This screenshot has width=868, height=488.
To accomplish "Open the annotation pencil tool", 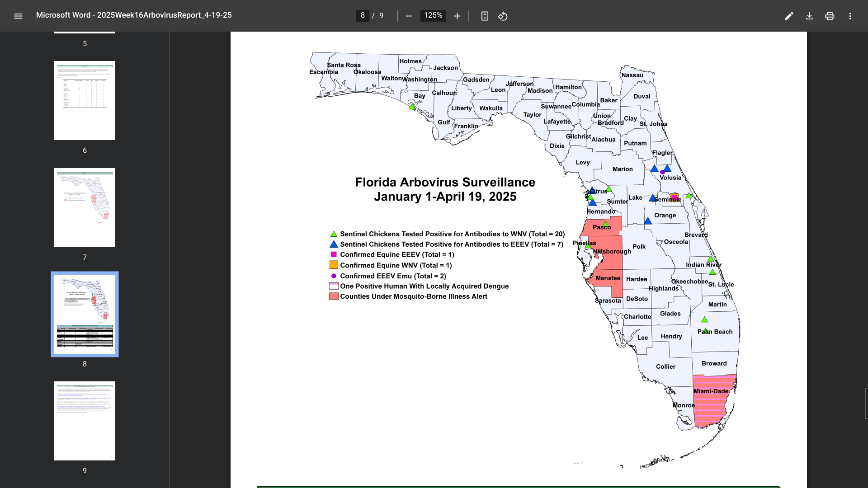I will (x=789, y=16).
